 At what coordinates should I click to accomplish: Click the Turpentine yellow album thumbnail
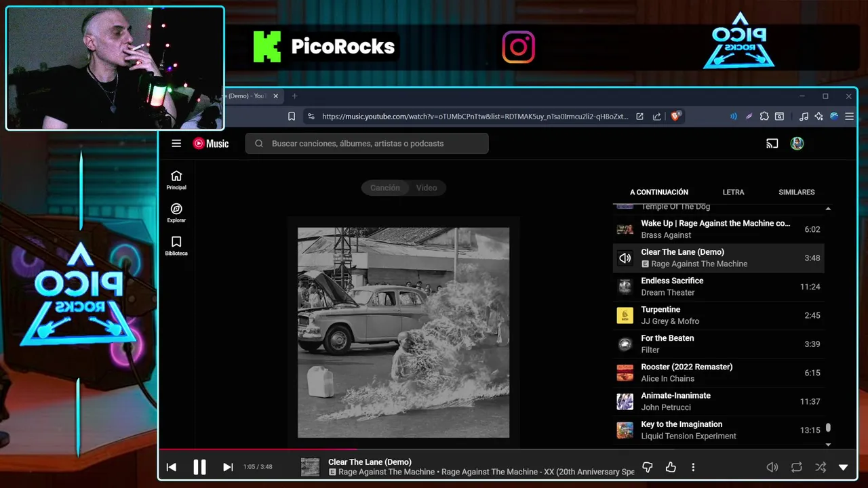tap(625, 315)
